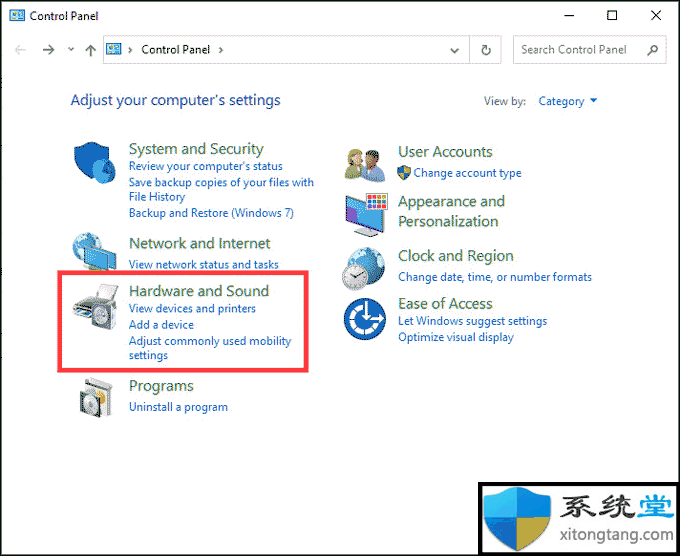Open Clock and Region heading
The image size is (680, 556).
point(456,256)
